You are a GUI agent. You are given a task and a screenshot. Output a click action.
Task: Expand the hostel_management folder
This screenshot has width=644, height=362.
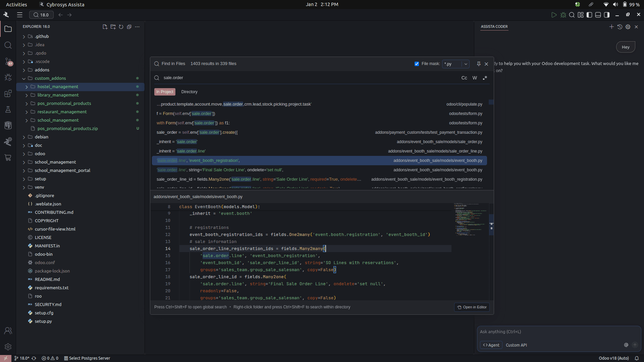tap(27, 87)
